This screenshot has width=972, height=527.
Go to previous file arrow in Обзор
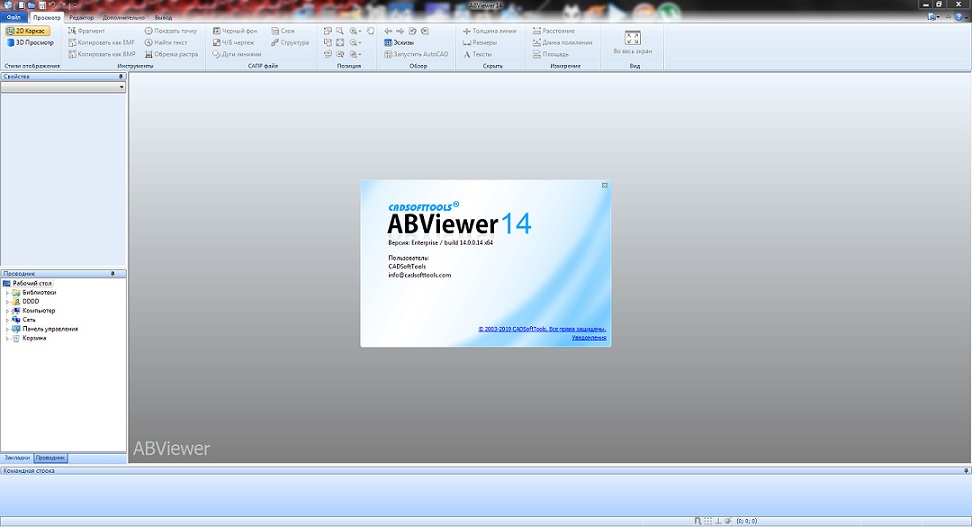388,30
